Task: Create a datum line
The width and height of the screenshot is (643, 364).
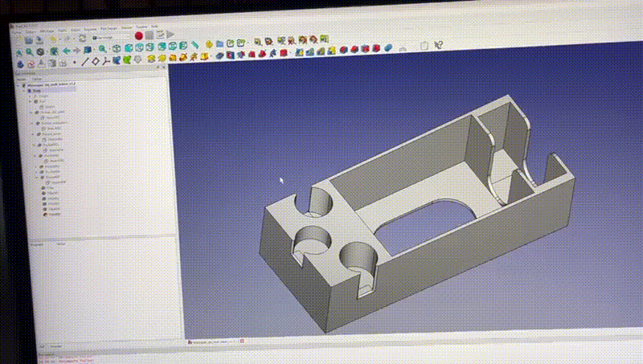Action: coord(84,62)
